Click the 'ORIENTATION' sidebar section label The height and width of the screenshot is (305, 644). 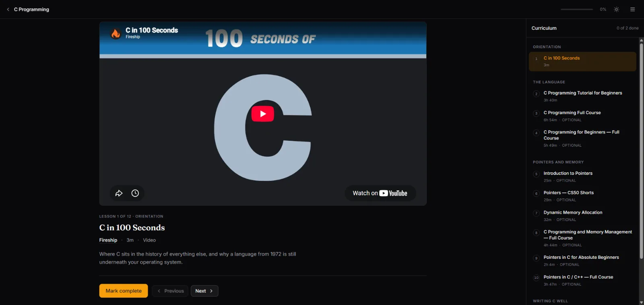click(547, 47)
